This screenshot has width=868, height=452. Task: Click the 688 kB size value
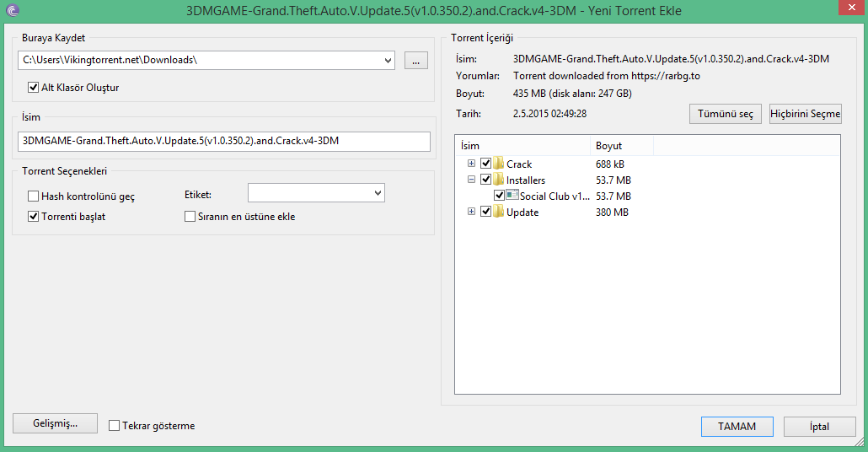(610, 164)
